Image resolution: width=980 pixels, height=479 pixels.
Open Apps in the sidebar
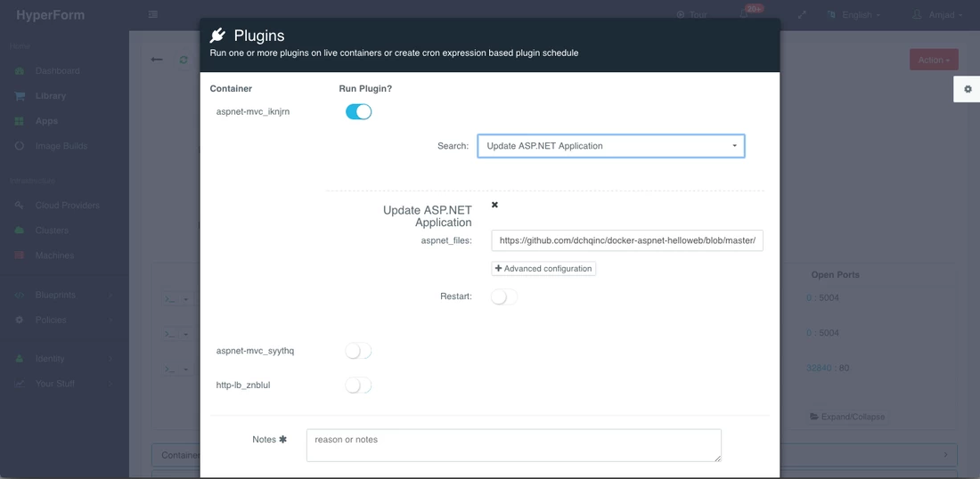tap(47, 121)
